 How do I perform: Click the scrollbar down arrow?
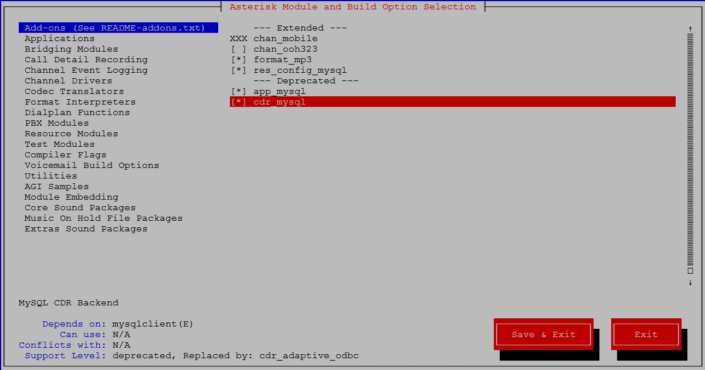690,283
